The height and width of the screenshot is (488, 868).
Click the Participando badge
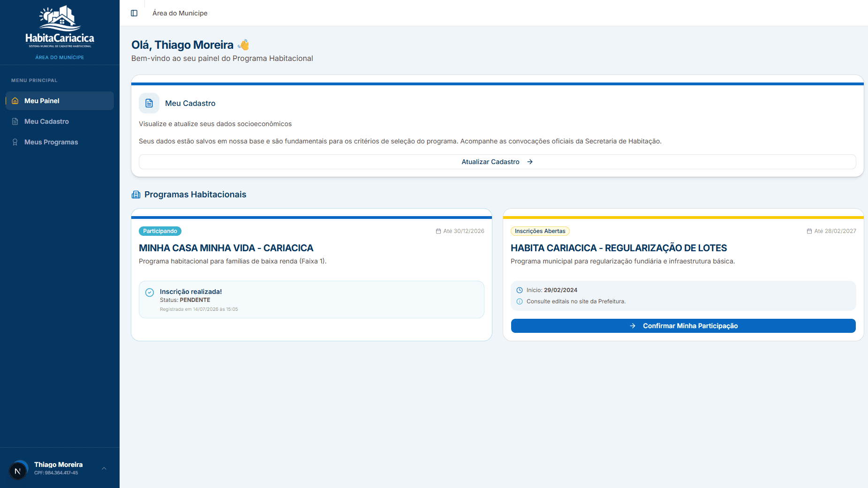point(160,231)
